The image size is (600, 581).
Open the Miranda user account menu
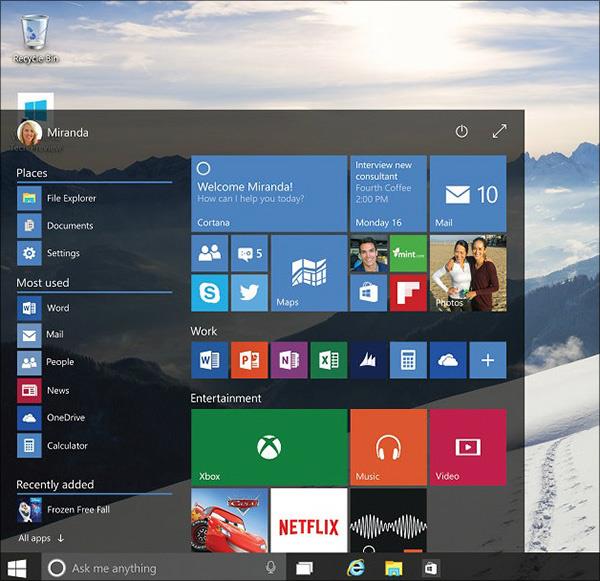(52, 132)
